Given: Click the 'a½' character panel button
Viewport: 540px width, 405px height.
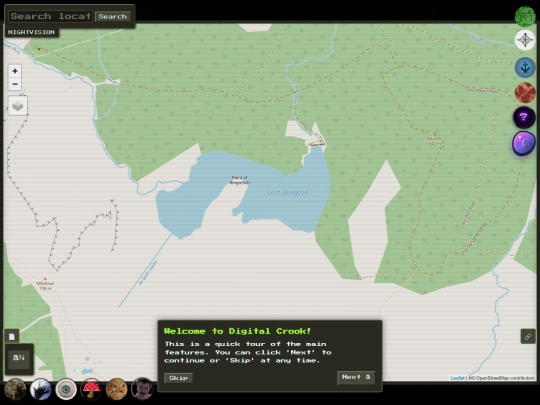Looking at the screenshot, I should (19, 359).
